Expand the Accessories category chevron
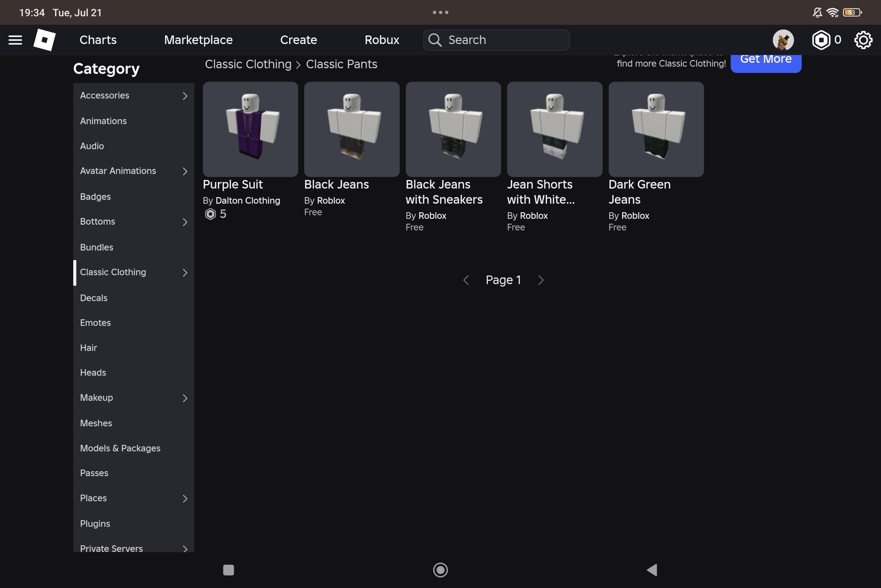This screenshot has height=588, width=881. (x=185, y=96)
